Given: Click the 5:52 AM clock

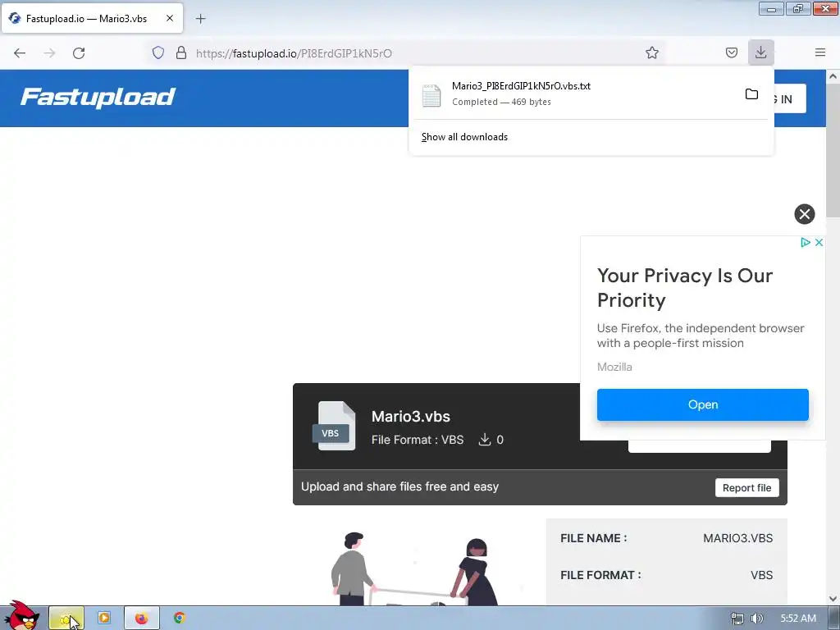Looking at the screenshot, I should pyautogui.click(x=798, y=619).
